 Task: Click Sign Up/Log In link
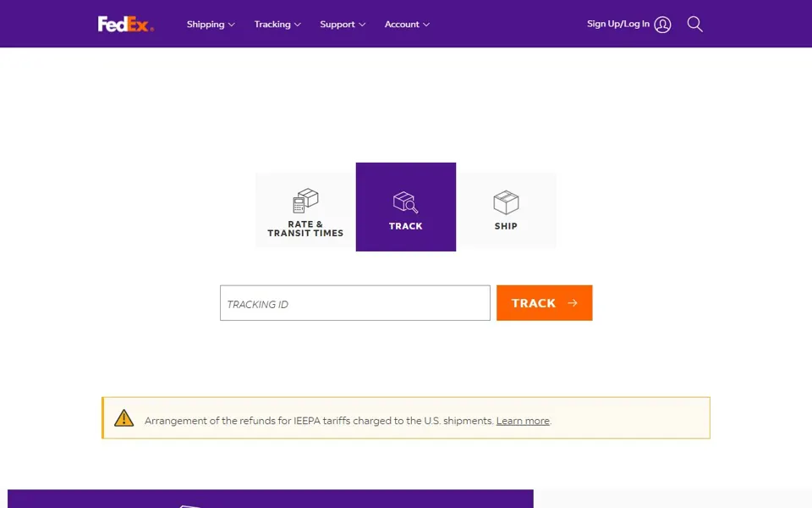[x=617, y=24]
